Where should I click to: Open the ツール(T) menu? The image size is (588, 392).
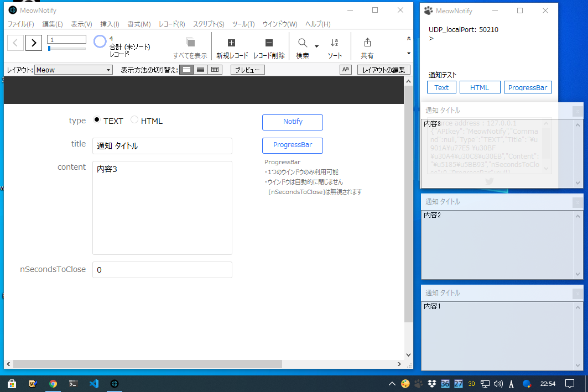243,24
